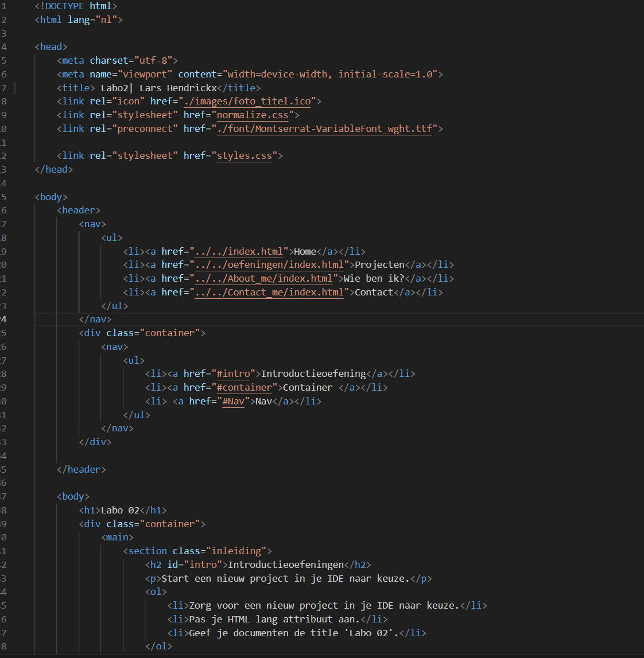
Task: Click the Home link text
Action: [x=305, y=251]
